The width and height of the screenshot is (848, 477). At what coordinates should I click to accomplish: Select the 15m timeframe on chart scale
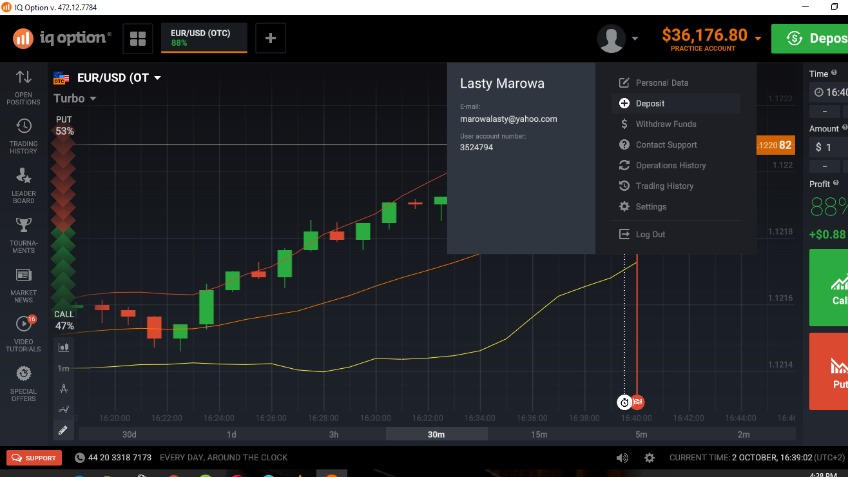(x=539, y=434)
